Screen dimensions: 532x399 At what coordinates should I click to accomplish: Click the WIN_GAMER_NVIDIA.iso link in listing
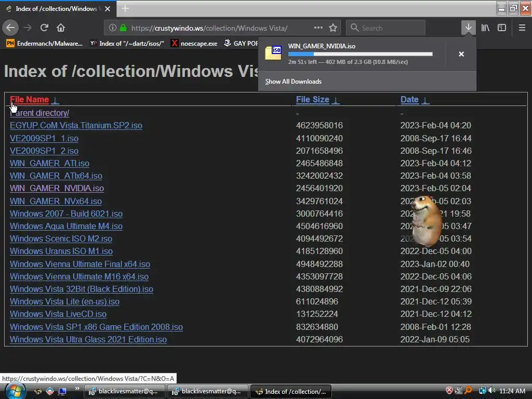click(57, 188)
